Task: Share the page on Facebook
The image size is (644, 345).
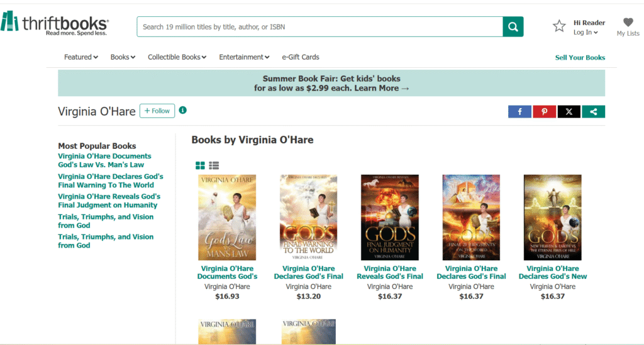Action: tap(519, 111)
